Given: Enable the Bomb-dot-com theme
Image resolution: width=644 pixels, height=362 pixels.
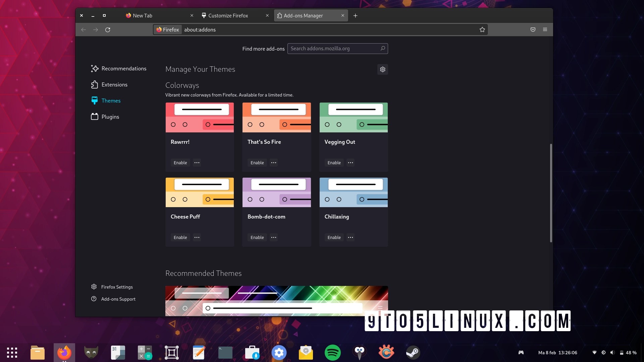Looking at the screenshot, I should 257,237.
